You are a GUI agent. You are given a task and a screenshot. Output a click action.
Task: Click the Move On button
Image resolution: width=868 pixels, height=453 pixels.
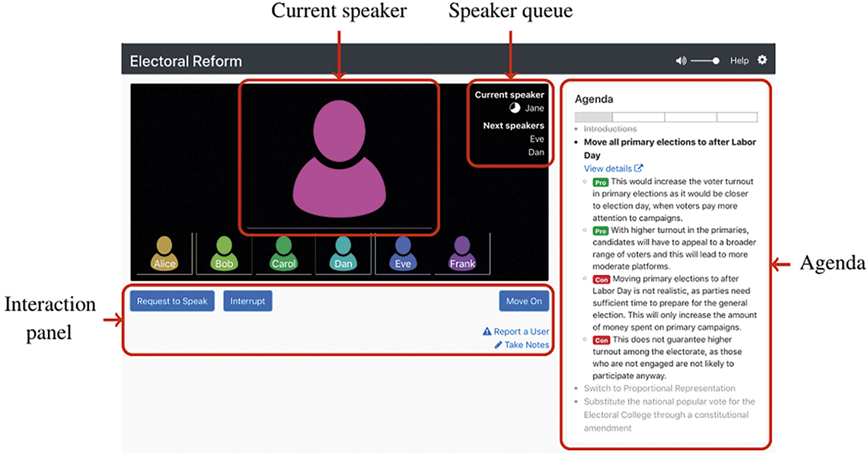point(524,301)
